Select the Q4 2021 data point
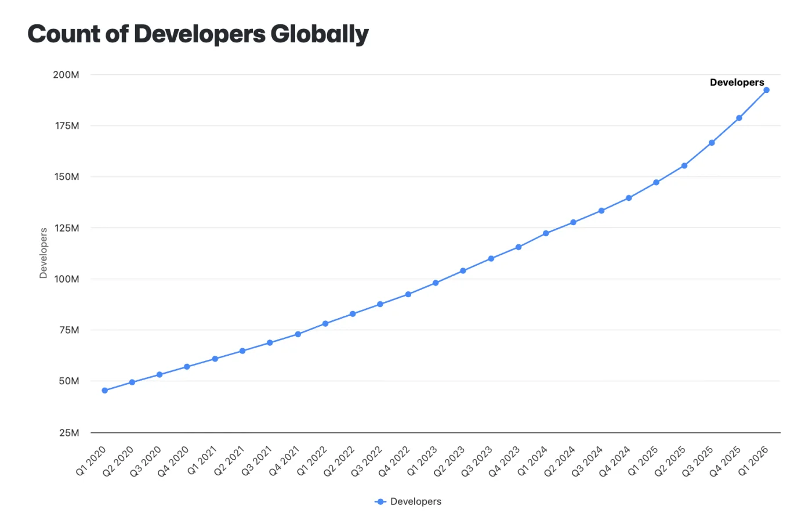Viewport: 812px width, 520px height. [298, 334]
